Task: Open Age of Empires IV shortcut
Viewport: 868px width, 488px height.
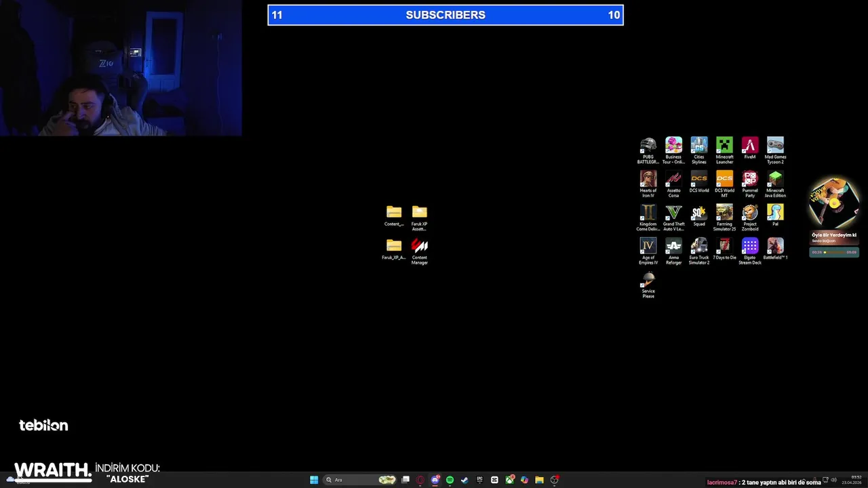Action: 648,251
